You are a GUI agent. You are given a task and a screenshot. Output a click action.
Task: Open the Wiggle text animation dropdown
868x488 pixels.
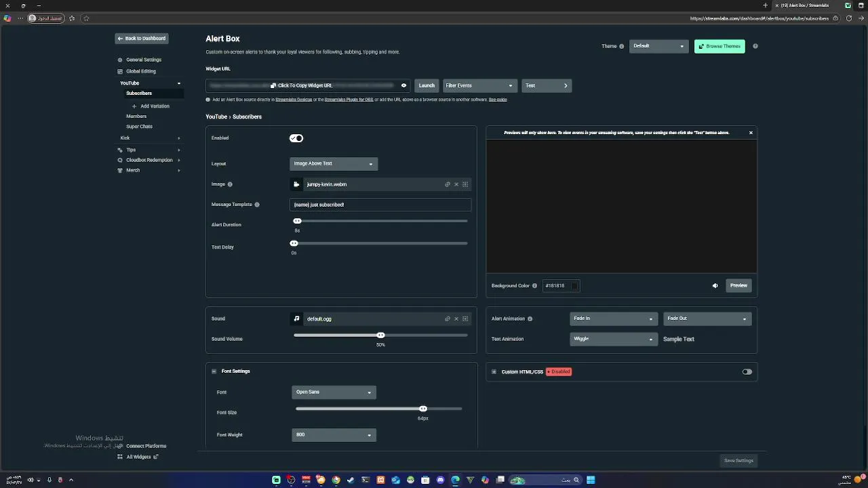pos(614,339)
